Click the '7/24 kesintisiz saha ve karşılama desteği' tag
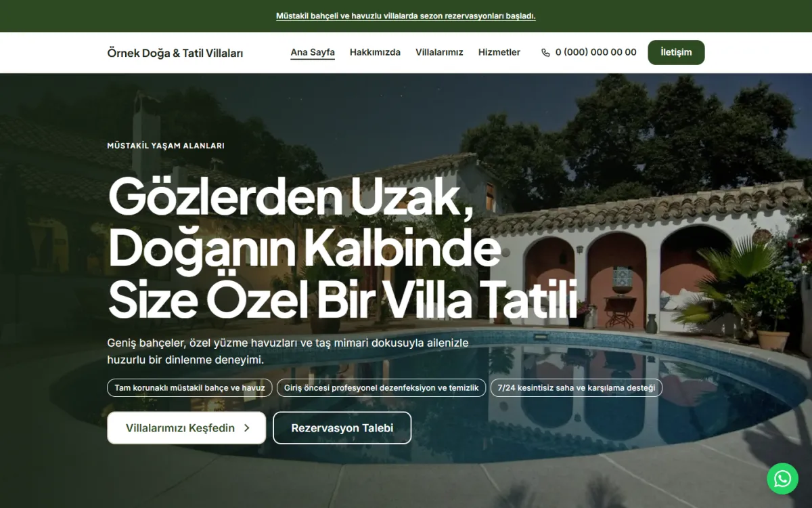Screen dimensions: 812x508 (577, 388)
